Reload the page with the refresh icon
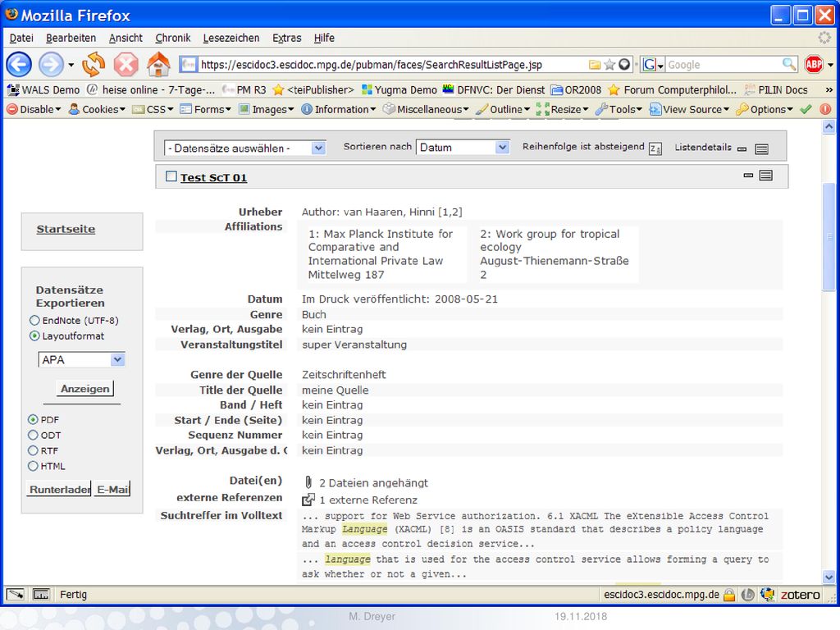Image resolution: width=840 pixels, height=630 pixels. coord(94,65)
